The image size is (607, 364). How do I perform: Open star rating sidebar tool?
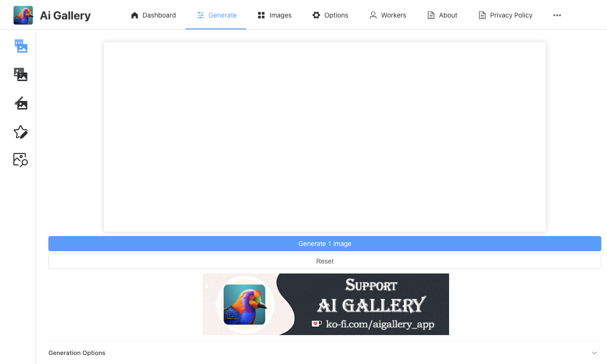pos(21,132)
